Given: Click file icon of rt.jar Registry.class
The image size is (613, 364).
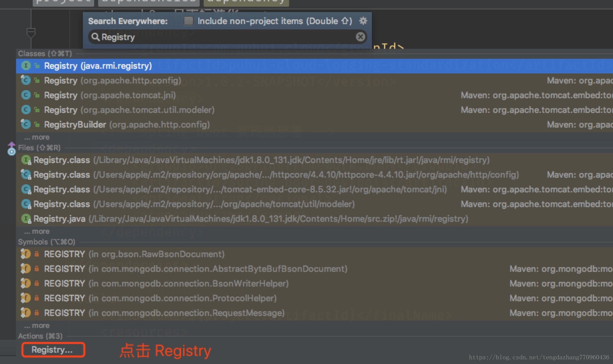Looking at the screenshot, I should tap(26, 160).
